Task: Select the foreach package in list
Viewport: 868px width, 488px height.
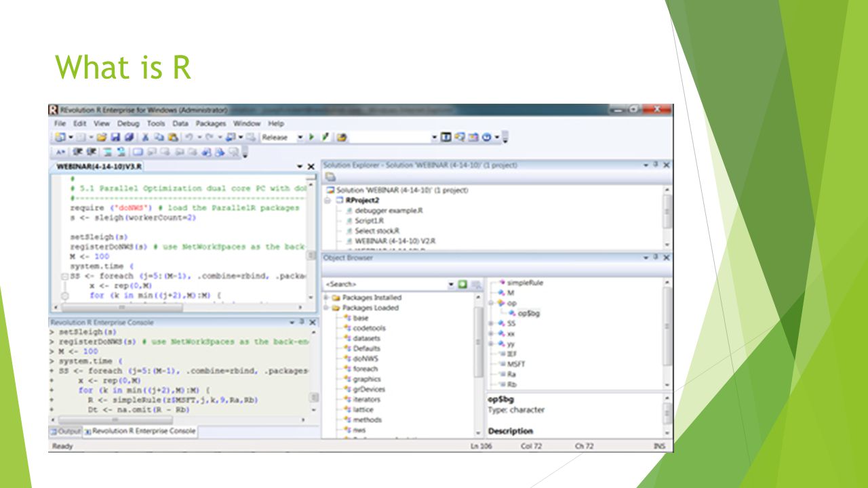Action: coord(365,369)
